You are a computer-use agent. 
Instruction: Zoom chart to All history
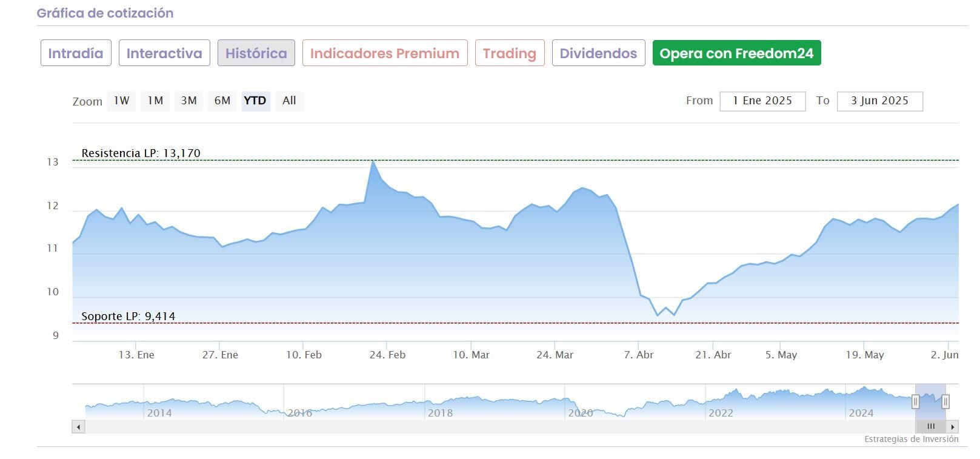(x=289, y=101)
